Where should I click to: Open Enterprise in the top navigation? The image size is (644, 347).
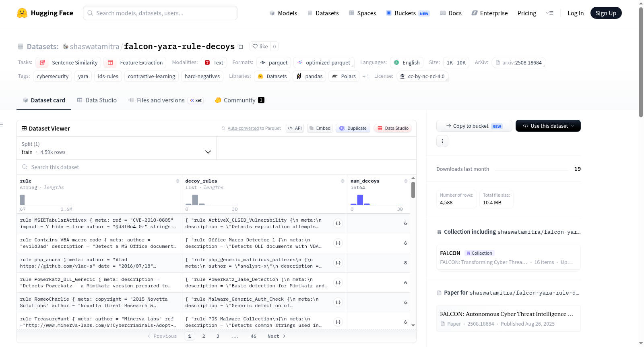coord(489,13)
